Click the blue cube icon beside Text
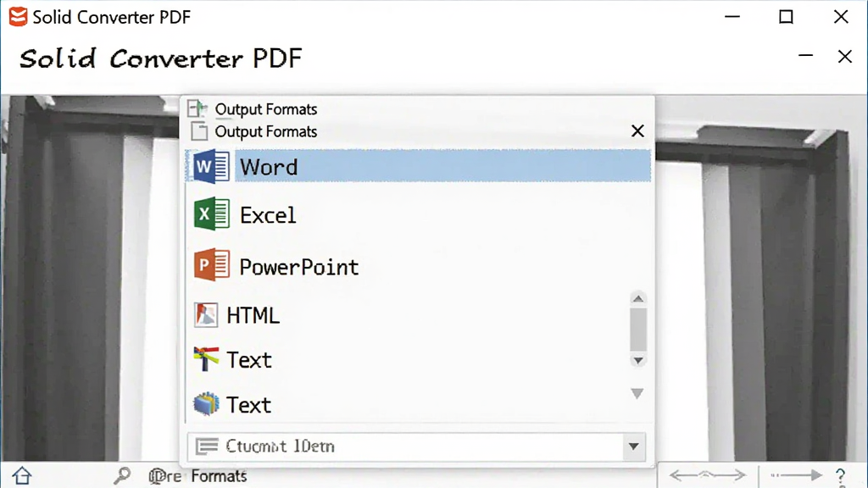 click(x=206, y=404)
